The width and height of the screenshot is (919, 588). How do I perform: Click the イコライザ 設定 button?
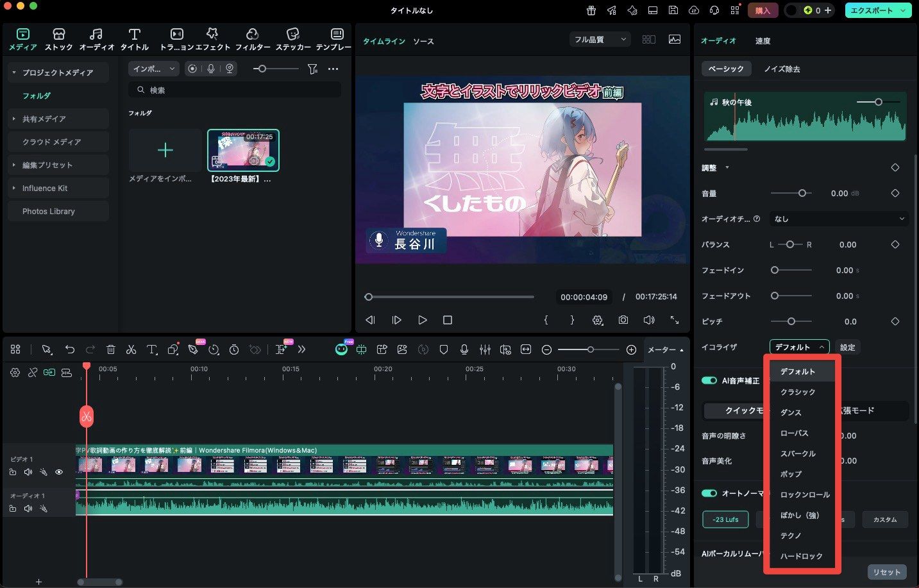847,347
